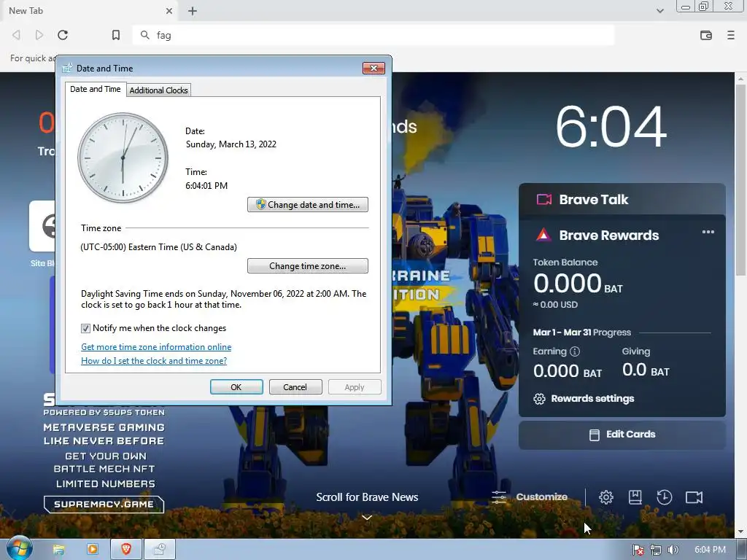This screenshot has height=560, width=747.
Task: Reload the current page
Action: pyautogui.click(x=63, y=35)
